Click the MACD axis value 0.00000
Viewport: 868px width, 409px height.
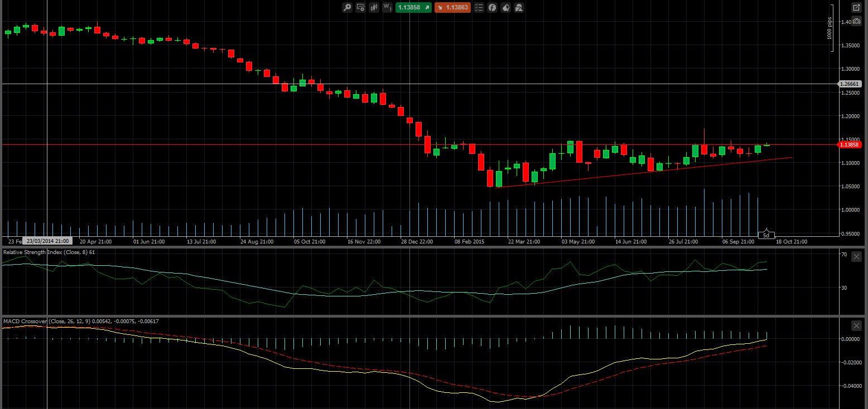coord(851,339)
